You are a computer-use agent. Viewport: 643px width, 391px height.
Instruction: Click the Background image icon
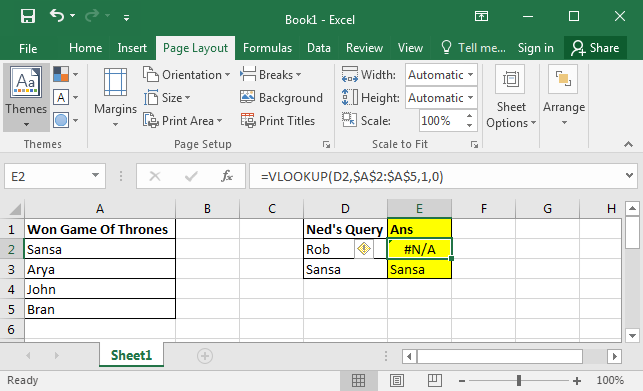(x=248, y=98)
